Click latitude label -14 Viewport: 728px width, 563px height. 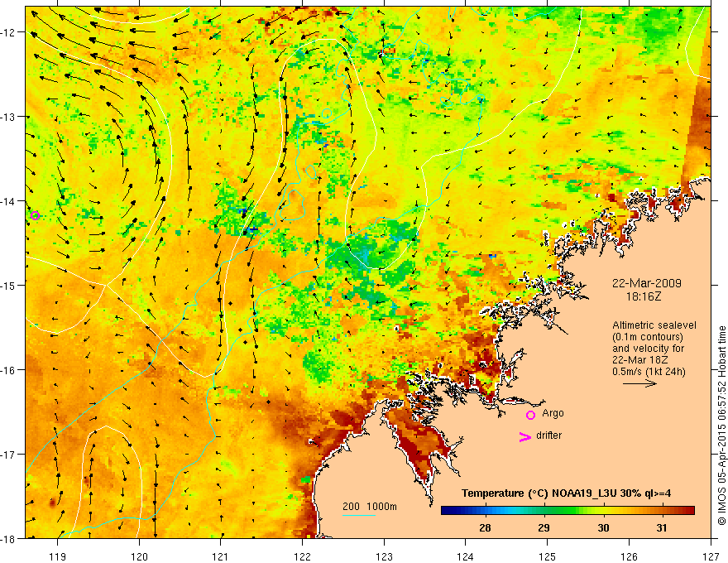[x=9, y=201]
